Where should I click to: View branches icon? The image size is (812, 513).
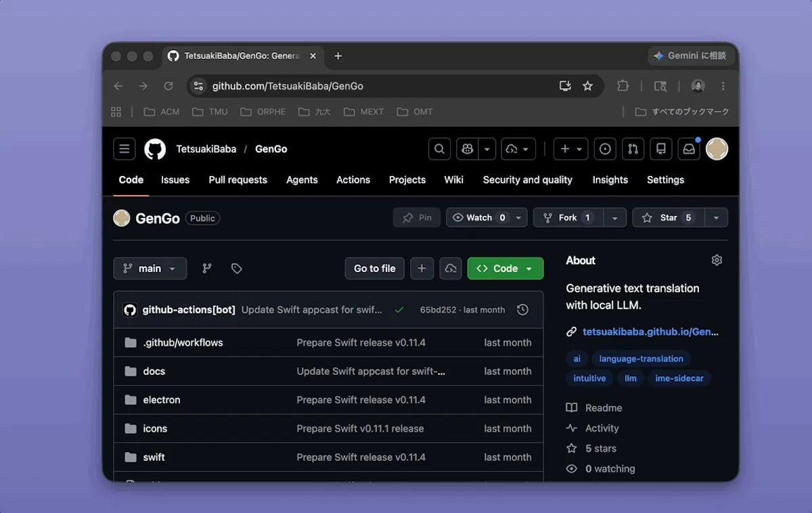(207, 269)
